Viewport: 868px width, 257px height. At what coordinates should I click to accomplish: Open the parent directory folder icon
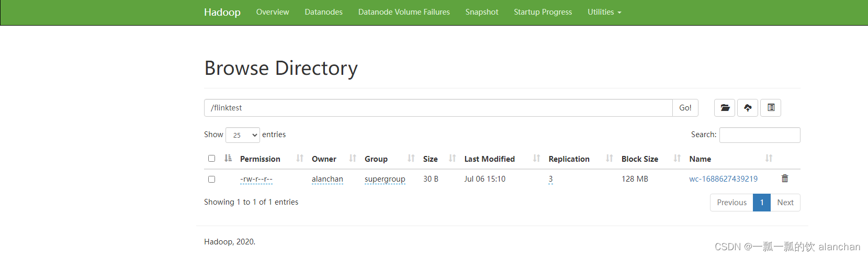[x=725, y=108]
